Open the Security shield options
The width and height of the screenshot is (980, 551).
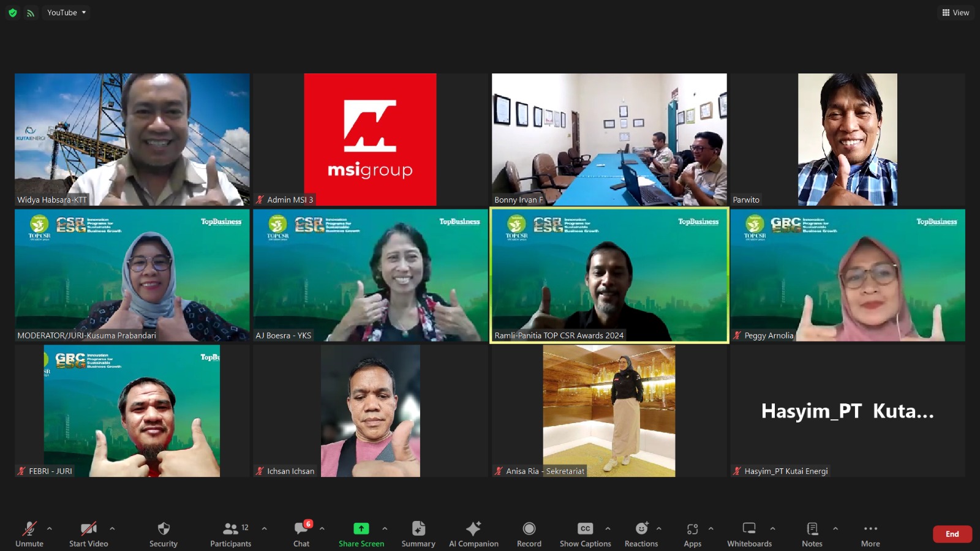click(x=163, y=534)
